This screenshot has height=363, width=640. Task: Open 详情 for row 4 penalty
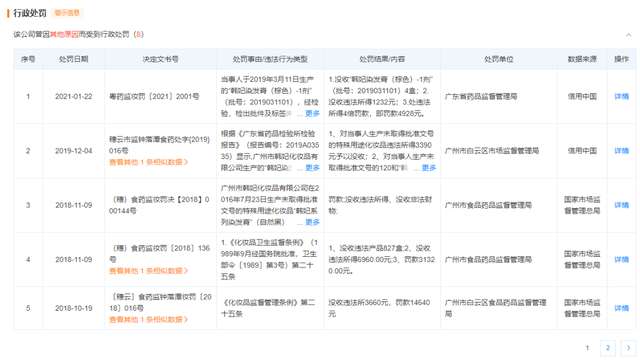pos(621,259)
